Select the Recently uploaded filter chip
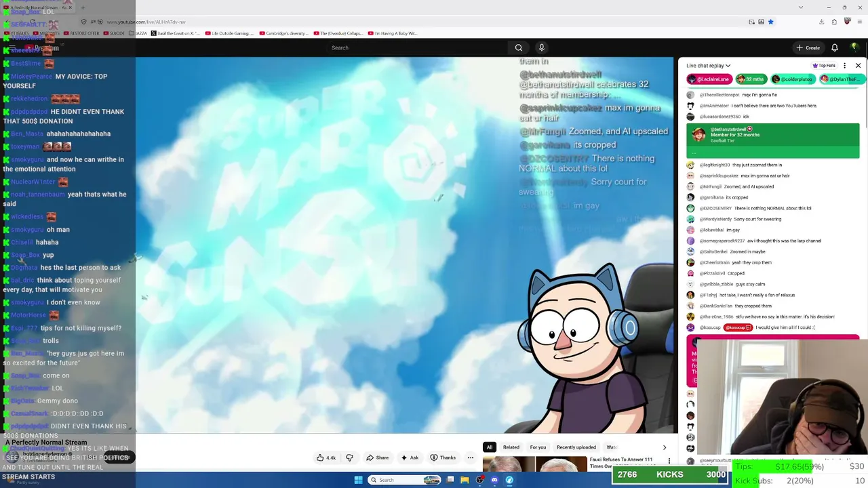The width and height of the screenshot is (868, 488). tap(576, 447)
